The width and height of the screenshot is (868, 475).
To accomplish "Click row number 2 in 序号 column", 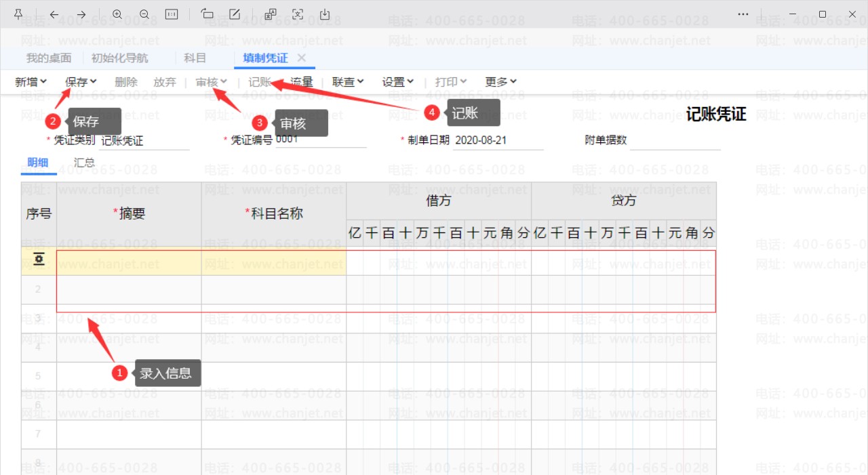I will [x=39, y=289].
